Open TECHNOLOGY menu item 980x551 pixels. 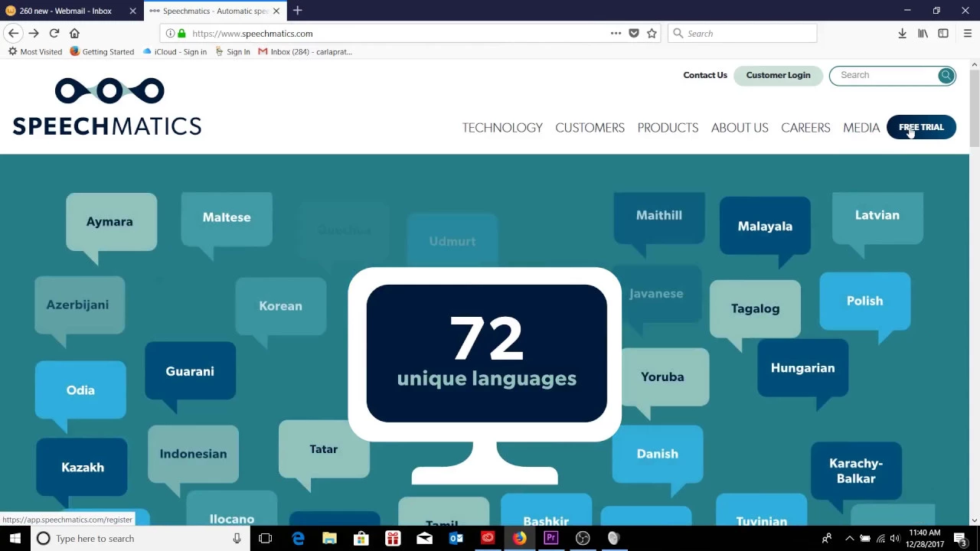[x=502, y=128]
